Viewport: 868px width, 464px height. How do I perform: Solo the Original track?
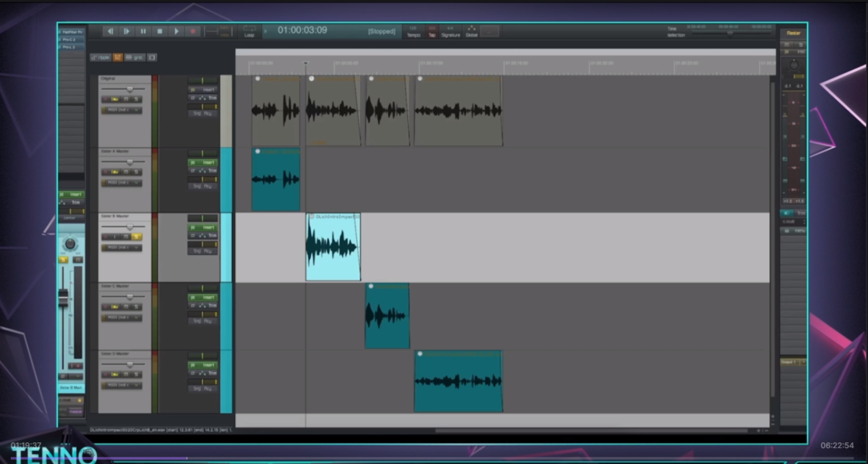(x=137, y=100)
